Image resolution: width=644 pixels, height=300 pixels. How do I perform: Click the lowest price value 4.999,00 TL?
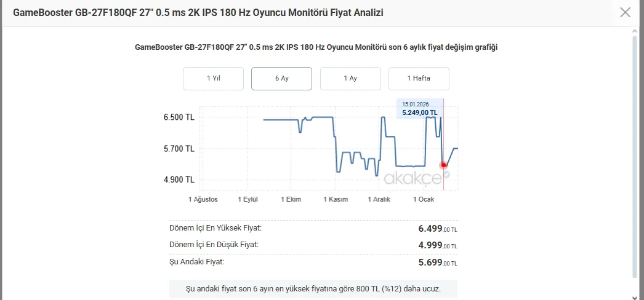[437, 246]
